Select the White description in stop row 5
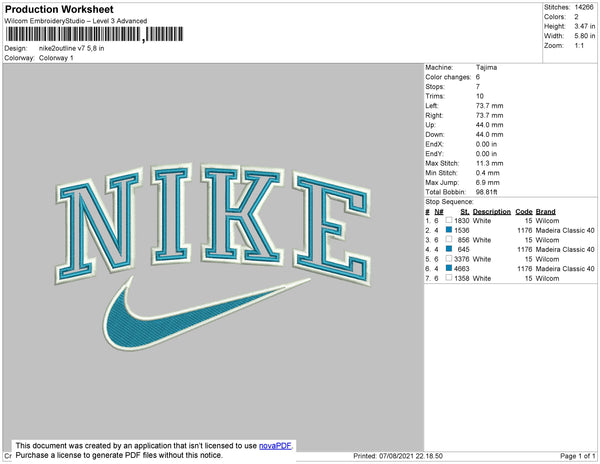600x464 pixels. (x=482, y=259)
